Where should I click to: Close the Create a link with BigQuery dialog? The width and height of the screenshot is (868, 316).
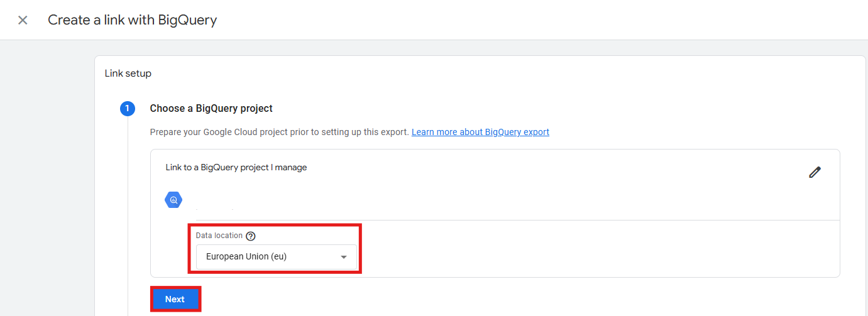coord(23,20)
